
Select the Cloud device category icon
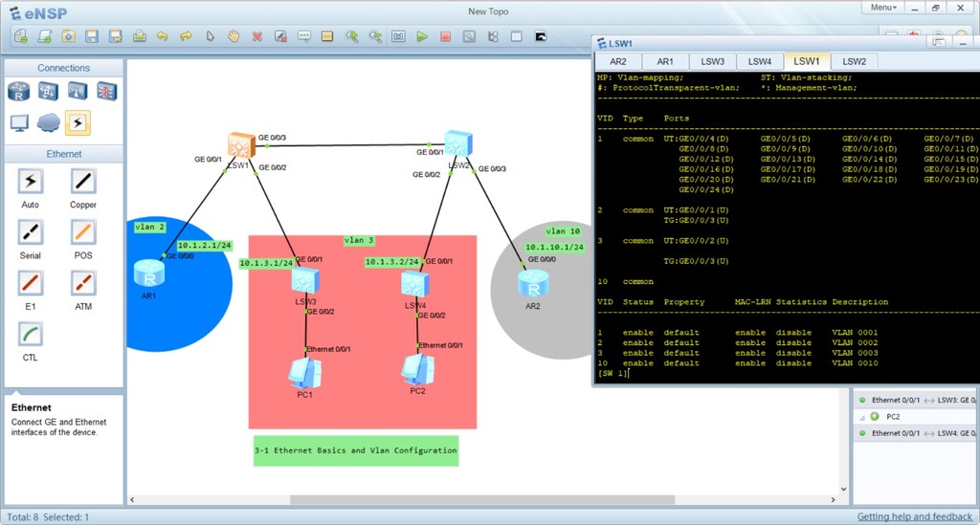pyautogui.click(x=48, y=122)
